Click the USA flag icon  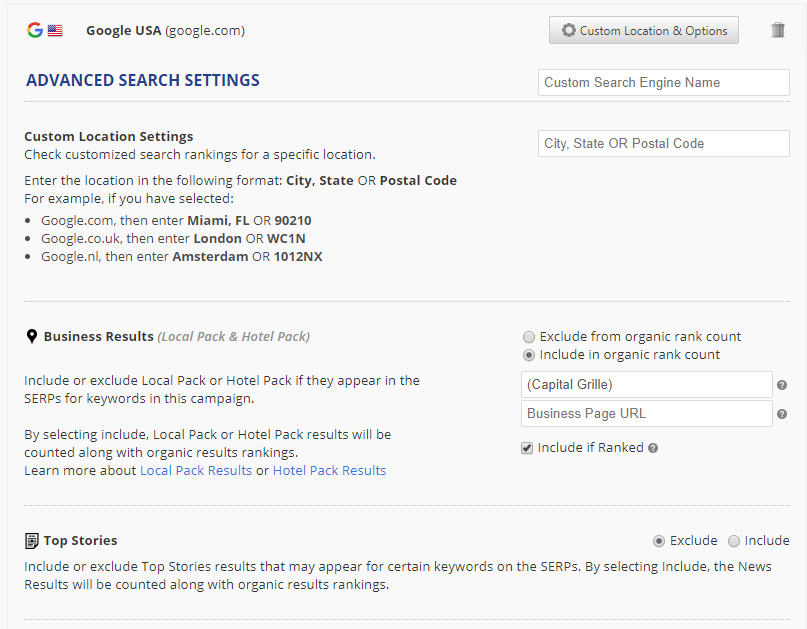coord(55,31)
